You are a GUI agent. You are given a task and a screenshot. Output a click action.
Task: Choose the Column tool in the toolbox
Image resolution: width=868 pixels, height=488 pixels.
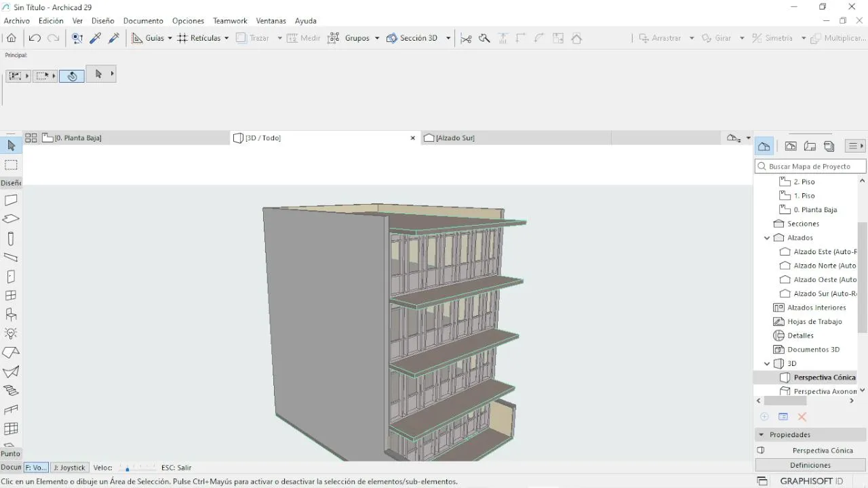11,239
